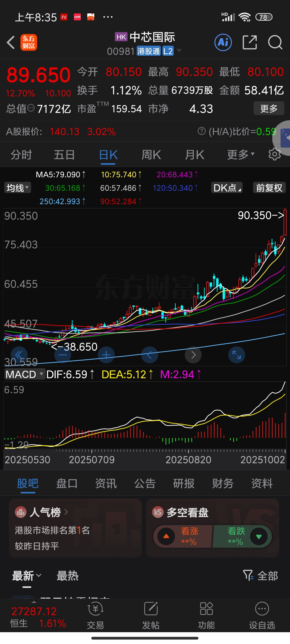The width and height of the screenshot is (290, 644).
Task: Tap the DIF:6.59 indicator value
Action: [70, 374]
